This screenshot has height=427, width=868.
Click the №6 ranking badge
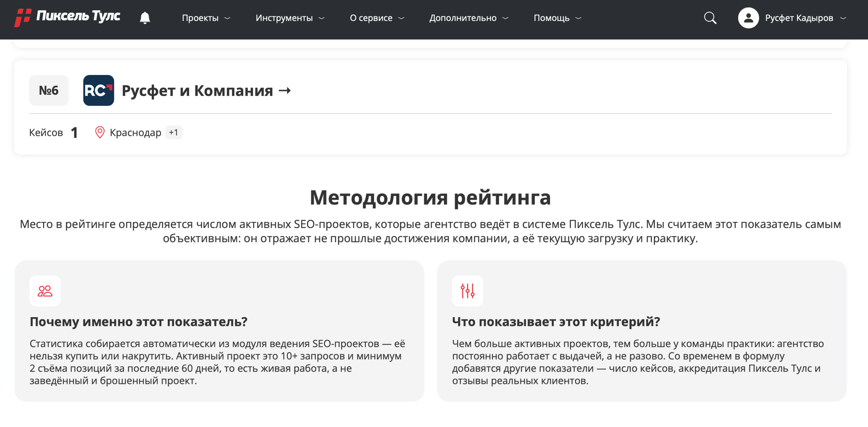tap(49, 90)
